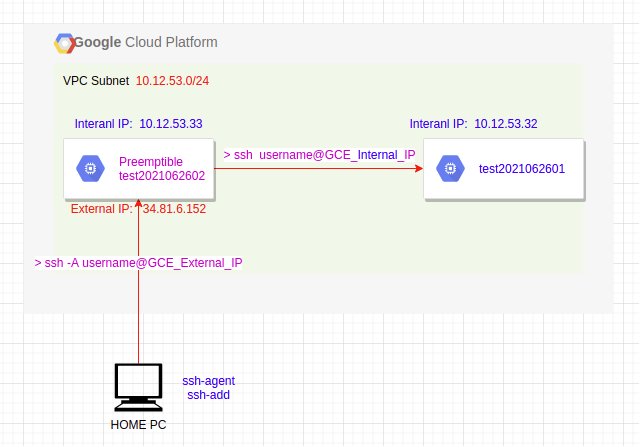Click the subnet range '10.12.53.0/24'
Screen dimensions: 639x446
pos(172,81)
